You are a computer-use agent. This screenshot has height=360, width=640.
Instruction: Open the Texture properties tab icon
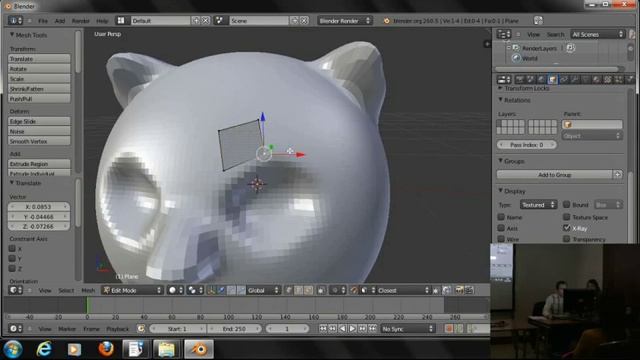click(608, 79)
